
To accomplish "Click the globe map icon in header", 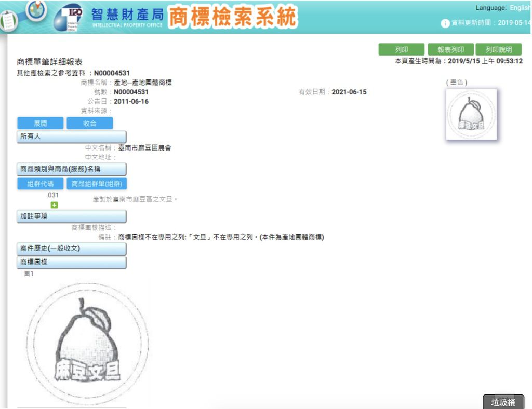I will point(37,10).
